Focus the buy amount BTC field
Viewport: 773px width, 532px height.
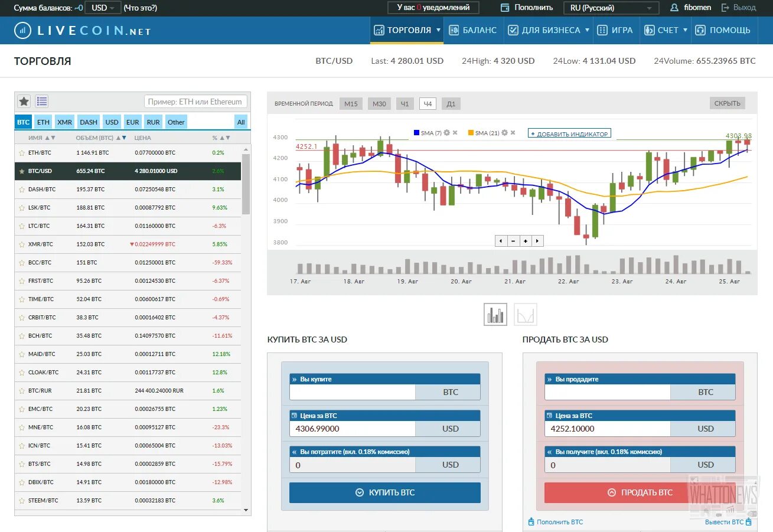[x=353, y=392]
